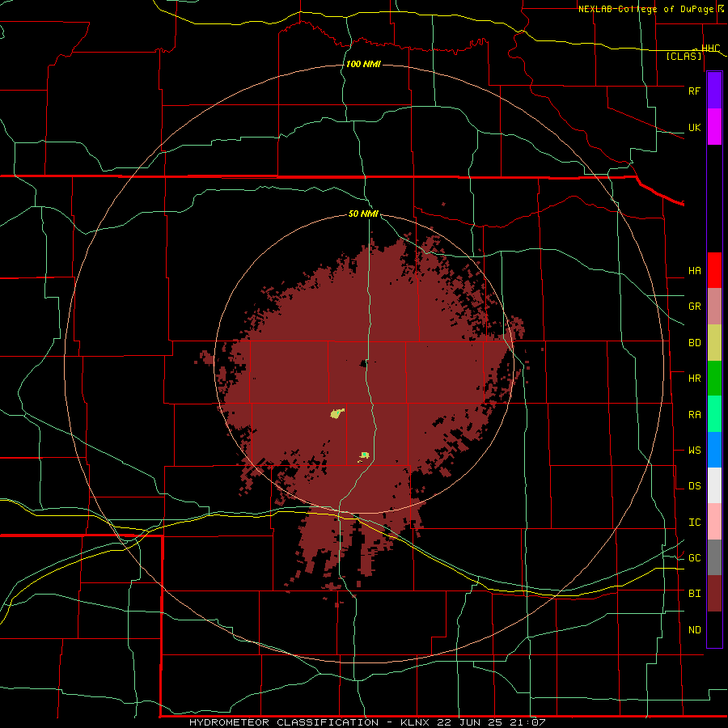
Task: Click the IC legend label
Action: click(x=694, y=522)
